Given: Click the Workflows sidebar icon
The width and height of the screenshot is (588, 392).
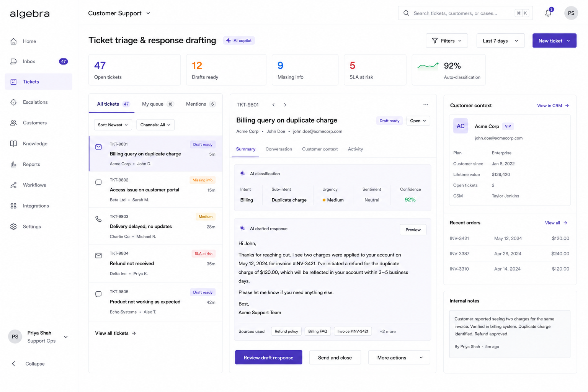Looking at the screenshot, I should [x=13, y=185].
